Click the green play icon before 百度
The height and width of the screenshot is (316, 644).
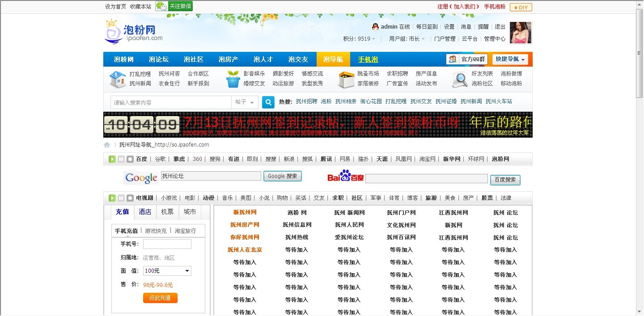[112, 159]
